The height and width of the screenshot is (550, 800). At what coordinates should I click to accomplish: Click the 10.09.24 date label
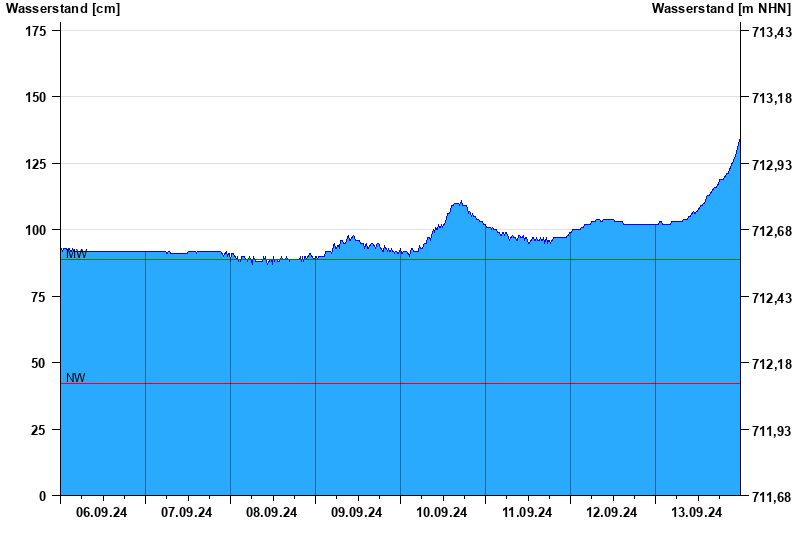coord(442,512)
